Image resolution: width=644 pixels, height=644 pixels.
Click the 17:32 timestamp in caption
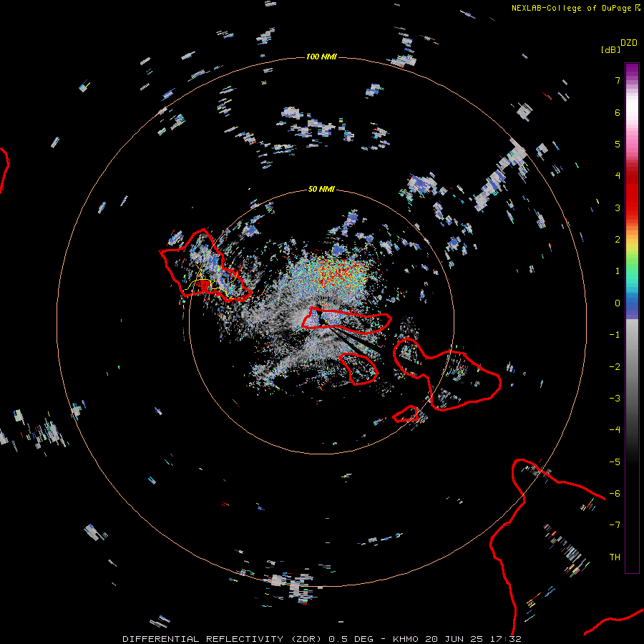click(x=505, y=639)
